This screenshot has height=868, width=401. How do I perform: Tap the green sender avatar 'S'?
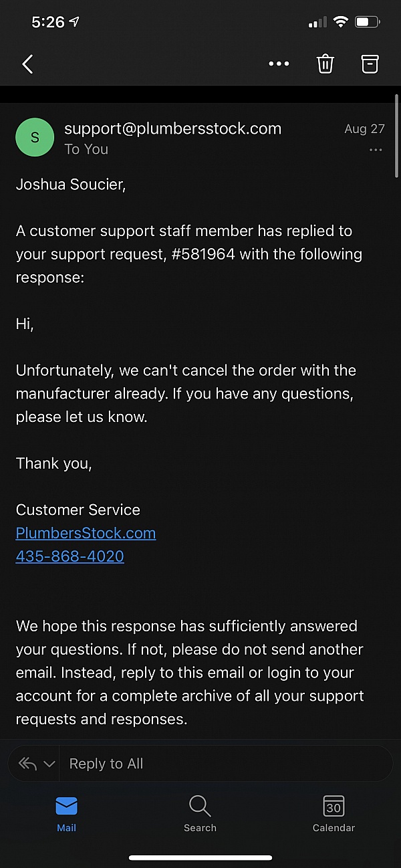(35, 138)
